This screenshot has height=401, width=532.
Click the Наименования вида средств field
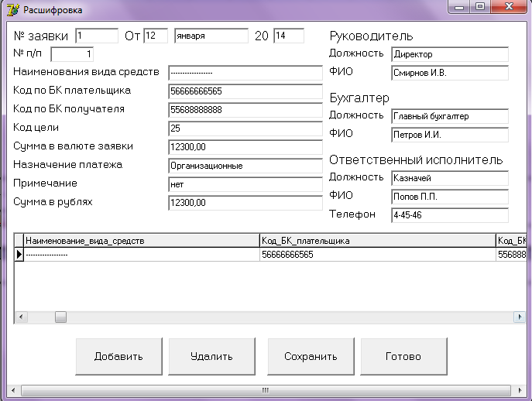coord(245,73)
